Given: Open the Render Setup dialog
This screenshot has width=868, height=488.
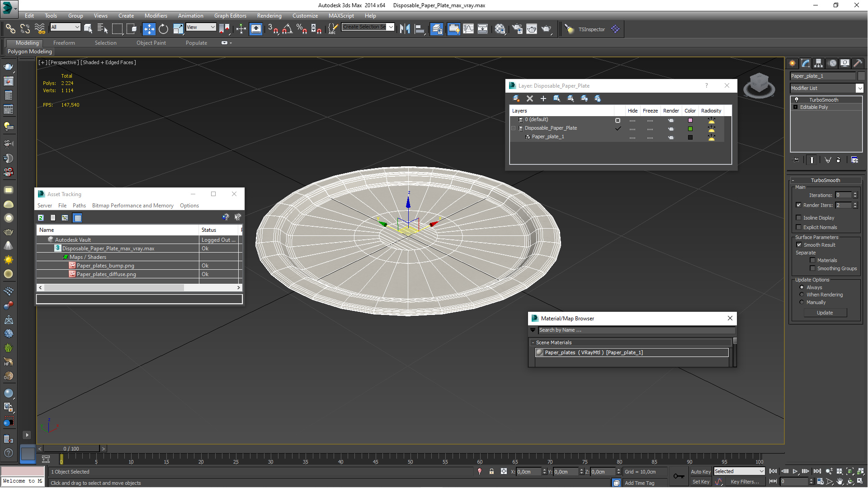Looking at the screenshot, I should (517, 29).
